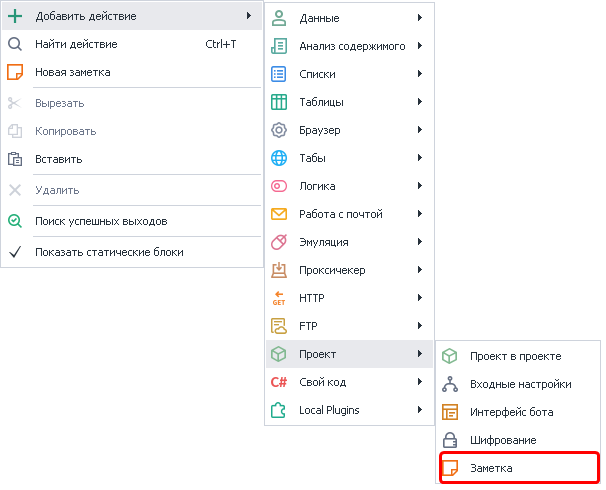
Task: Click the green plus icon for Добавить действие
Action: [15, 16]
